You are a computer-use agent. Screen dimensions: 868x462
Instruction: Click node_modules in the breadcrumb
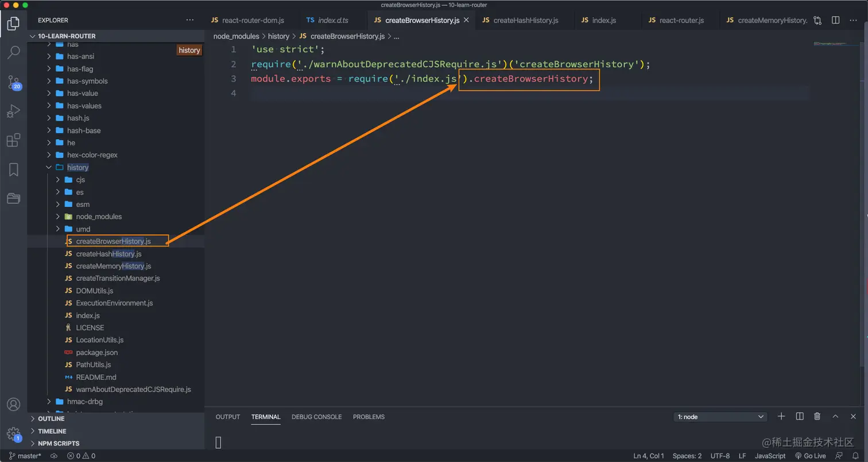237,36
